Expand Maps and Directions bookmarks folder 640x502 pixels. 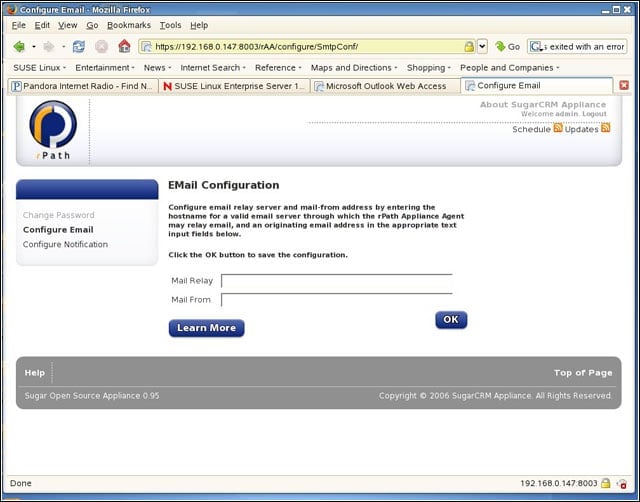pos(354,68)
